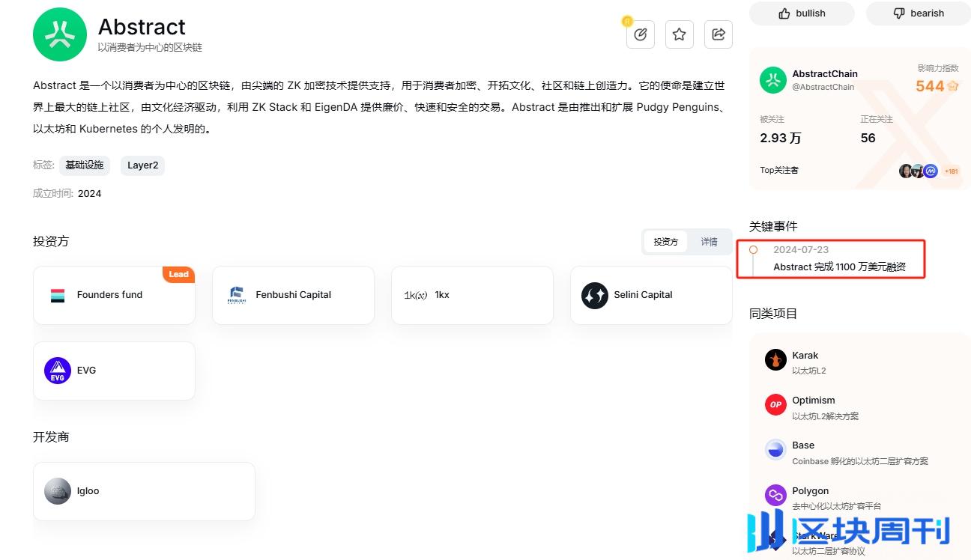Open AbstractChain profile avatar
The width and height of the screenshot is (971, 560).
(773, 80)
